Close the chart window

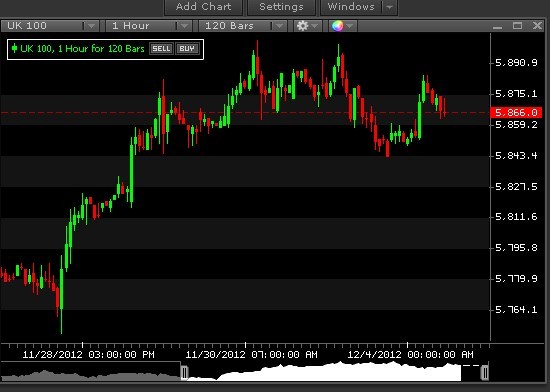(537, 26)
